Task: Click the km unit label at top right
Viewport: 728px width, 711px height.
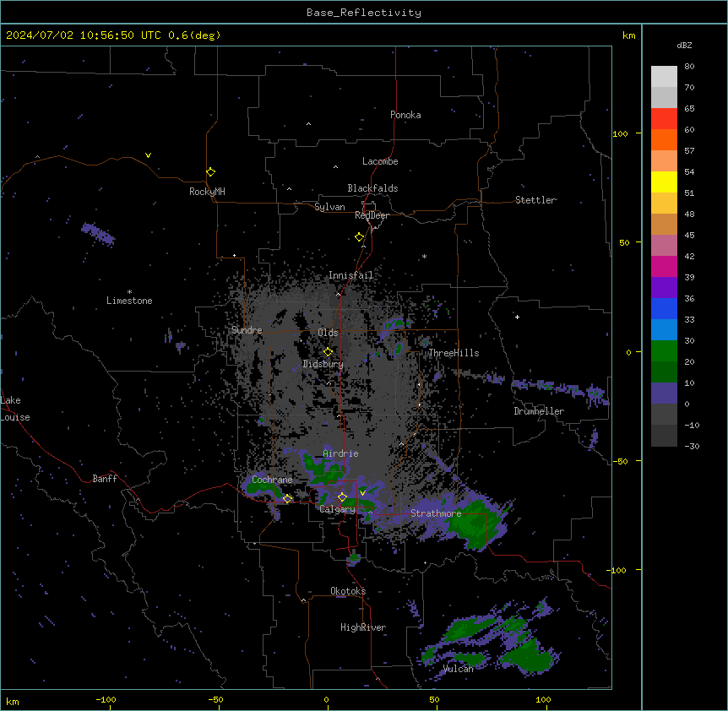Action: click(x=629, y=35)
